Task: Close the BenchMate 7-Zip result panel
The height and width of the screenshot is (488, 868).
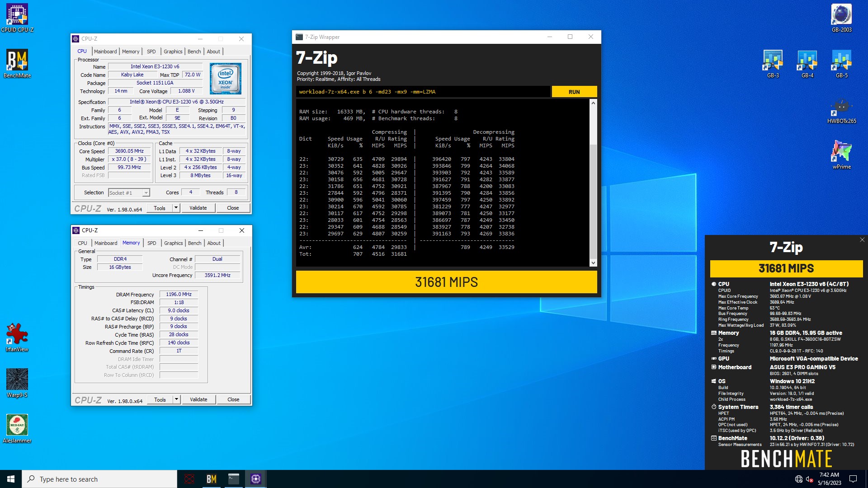Action: [862, 240]
